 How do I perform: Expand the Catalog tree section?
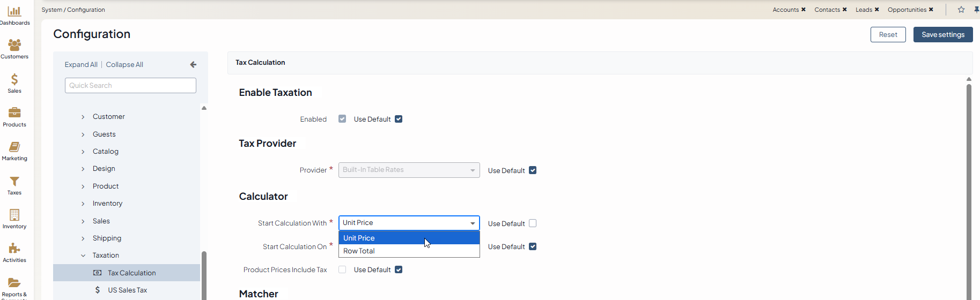[x=83, y=152]
